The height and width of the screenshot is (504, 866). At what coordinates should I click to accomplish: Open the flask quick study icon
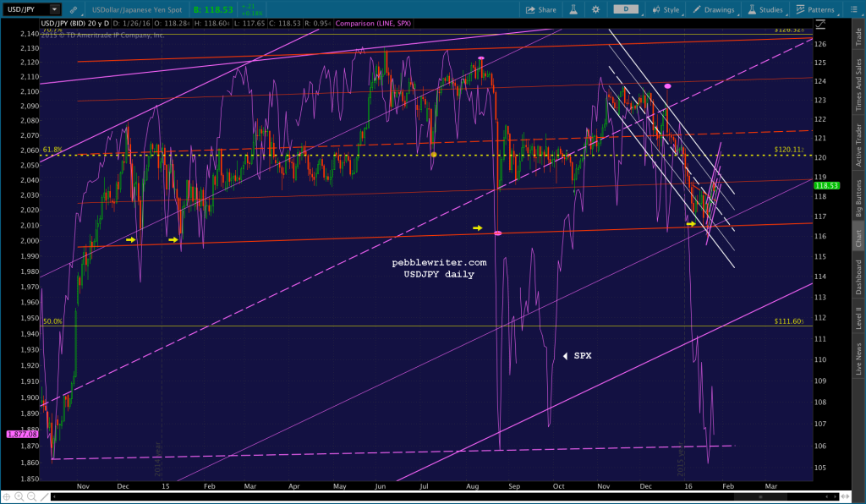574,9
